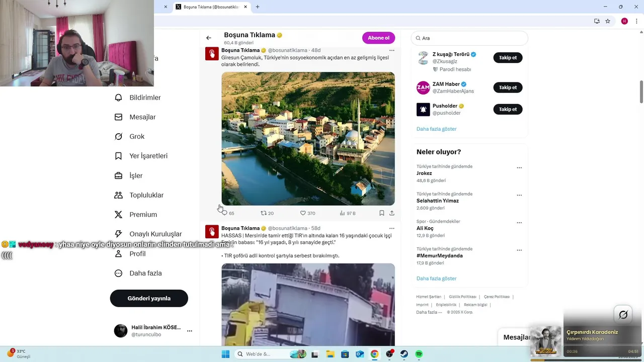
Task: Open the Jrokez trending topic
Action: tap(424, 173)
